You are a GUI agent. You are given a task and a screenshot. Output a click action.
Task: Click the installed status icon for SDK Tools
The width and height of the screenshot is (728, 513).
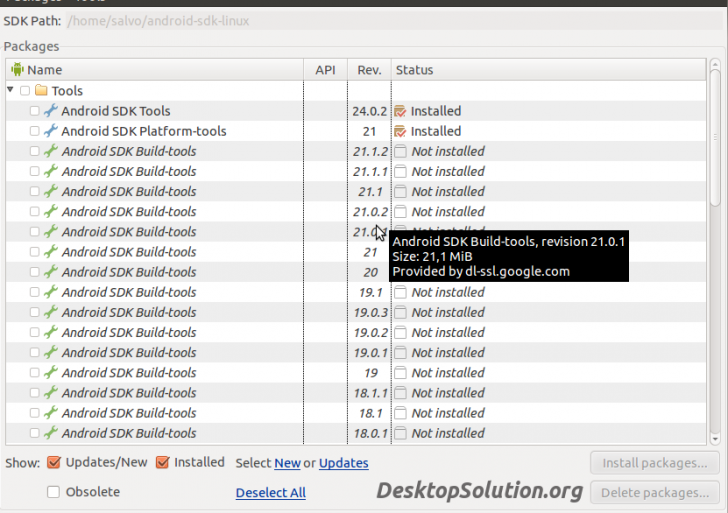click(400, 111)
